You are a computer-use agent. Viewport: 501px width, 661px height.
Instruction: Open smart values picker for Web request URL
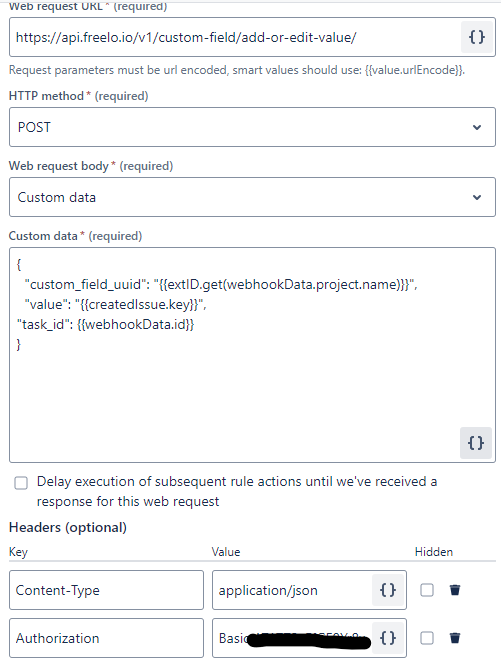click(x=477, y=37)
